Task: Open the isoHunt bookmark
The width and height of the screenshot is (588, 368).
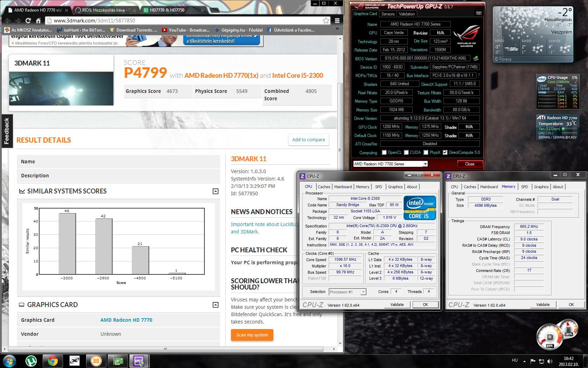Action: (81, 30)
